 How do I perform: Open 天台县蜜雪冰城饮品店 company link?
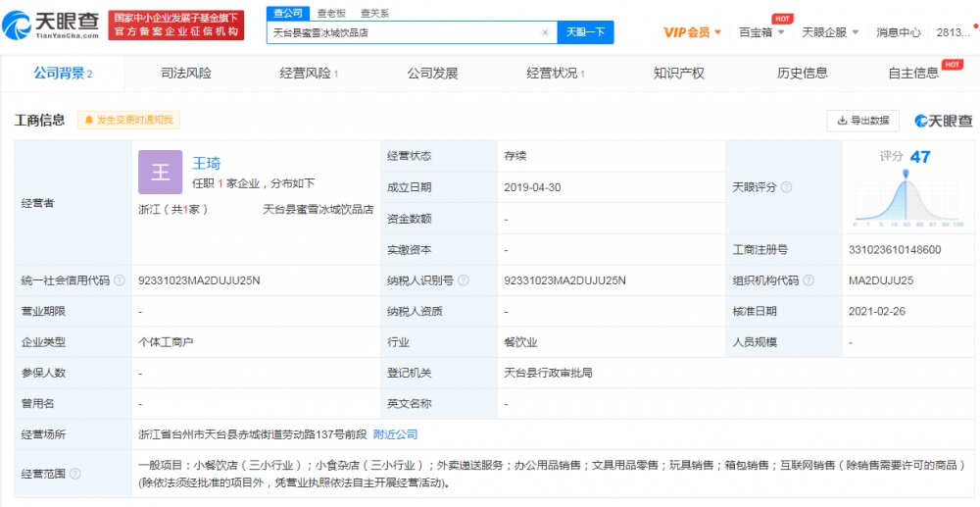(x=318, y=210)
